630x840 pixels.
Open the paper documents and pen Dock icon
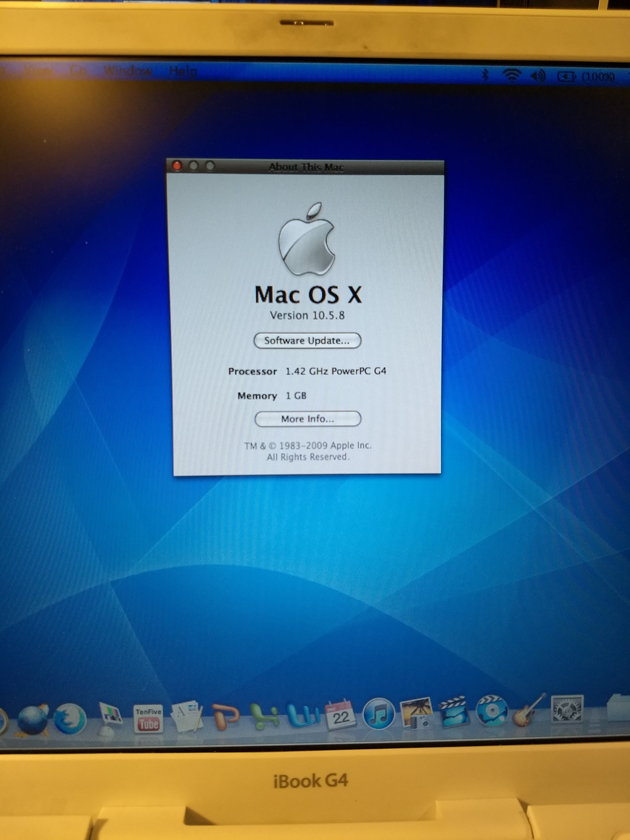tap(187, 717)
